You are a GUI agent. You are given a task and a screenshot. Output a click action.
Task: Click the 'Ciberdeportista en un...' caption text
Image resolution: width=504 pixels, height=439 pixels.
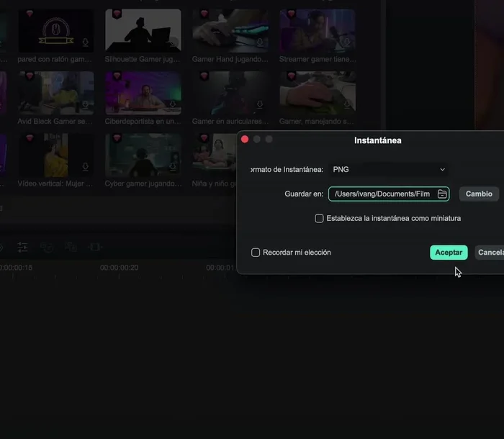tap(143, 122)
